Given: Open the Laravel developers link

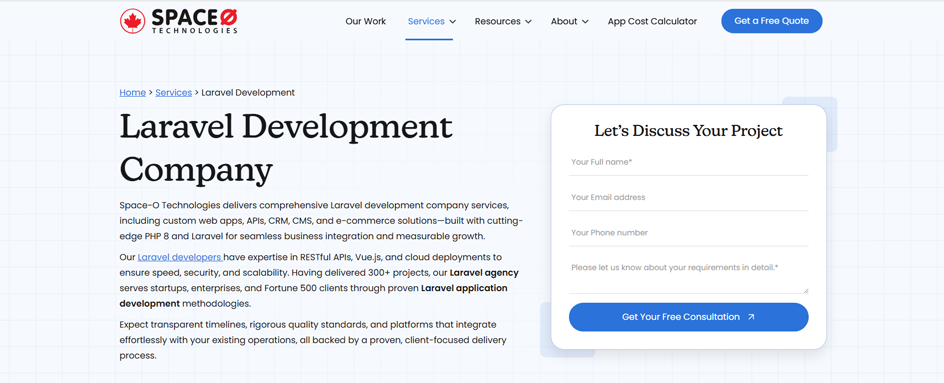Looking at the screenshot, I should point(181,257).
